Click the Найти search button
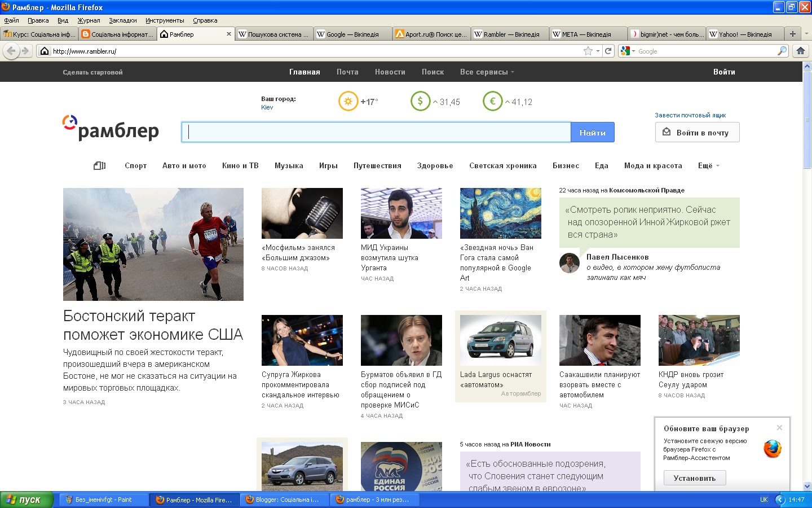Viewport: 812px width, 508px height. pos(593,132)
